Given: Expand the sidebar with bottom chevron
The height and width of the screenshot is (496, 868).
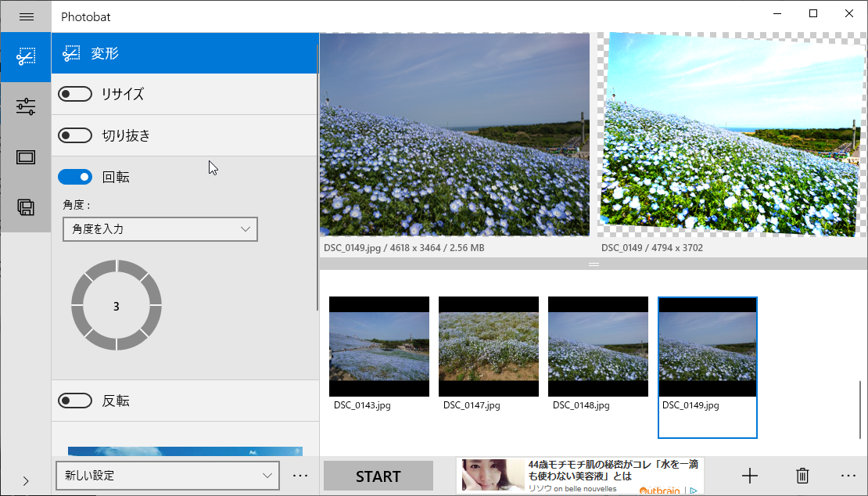Looking at the screenshot, I should coord(26,481).
